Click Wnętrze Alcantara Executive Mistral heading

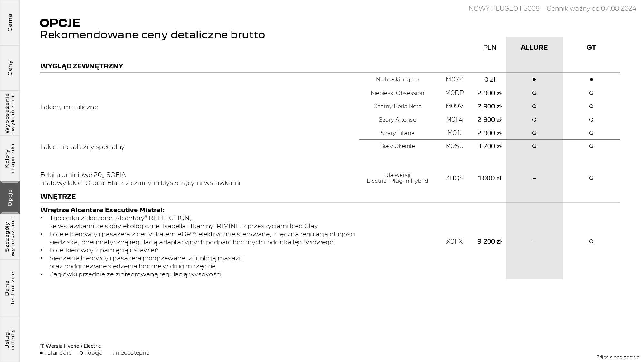point(102,210)
